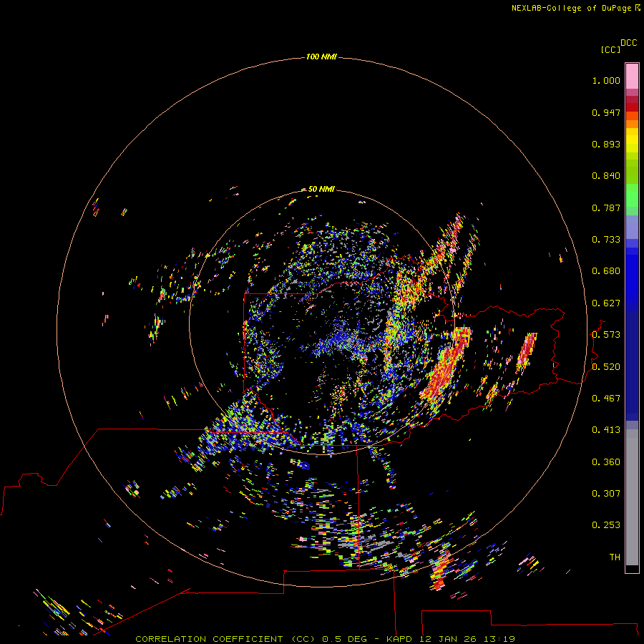Screen dimensions: 644x644
Task: Click the red segment of the color bar
Action: click(632, 107)
